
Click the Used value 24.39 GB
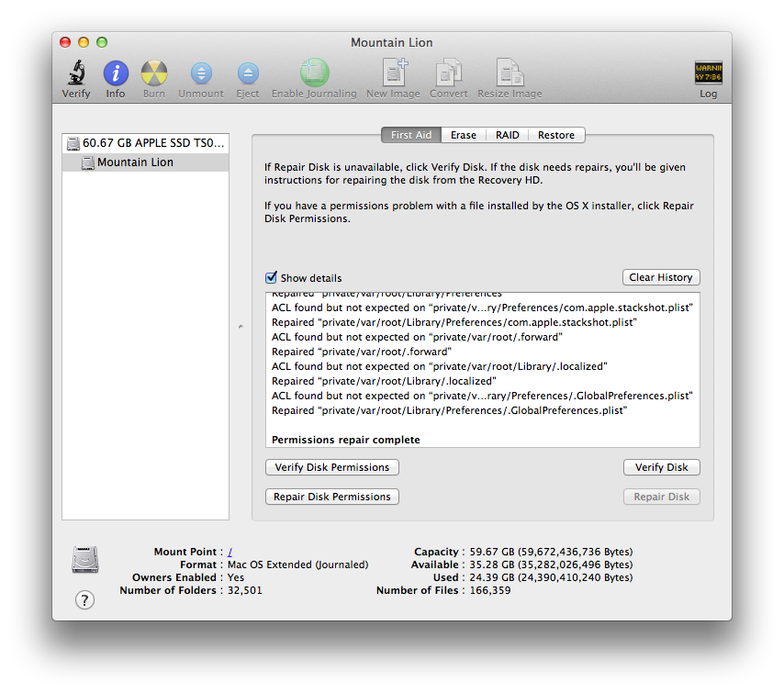pyautogui.click(x=551, y=577)
